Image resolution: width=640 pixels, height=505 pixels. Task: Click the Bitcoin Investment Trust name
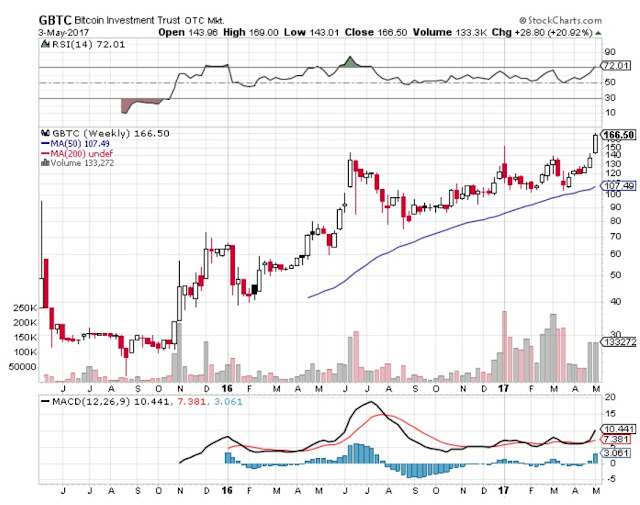pos(127,20)
